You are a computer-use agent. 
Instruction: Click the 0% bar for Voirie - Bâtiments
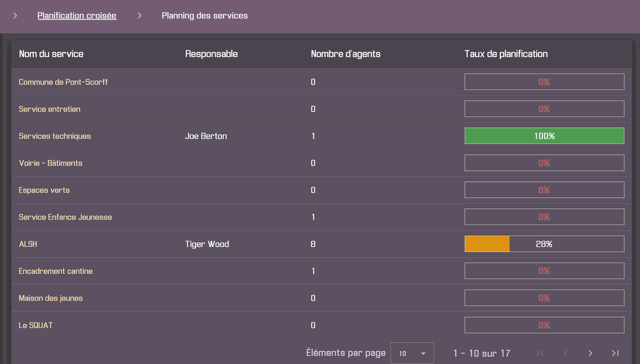[544, 163]
